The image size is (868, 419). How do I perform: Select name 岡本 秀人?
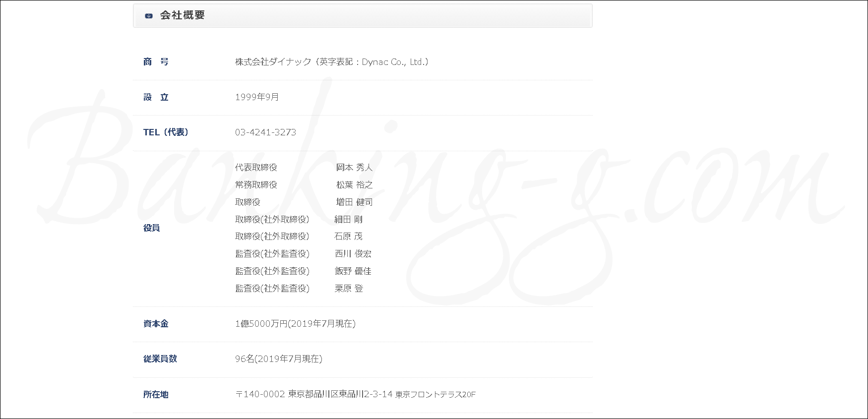[354, 168]
